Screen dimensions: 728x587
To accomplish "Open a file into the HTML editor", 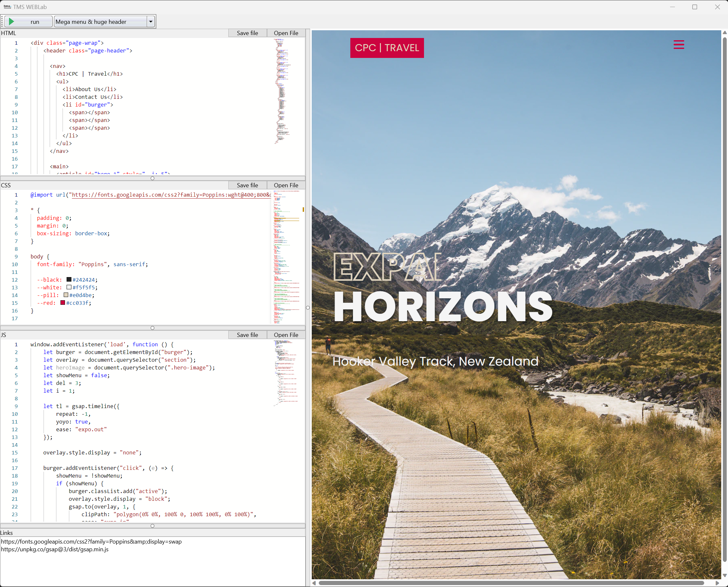I will 286,33.
